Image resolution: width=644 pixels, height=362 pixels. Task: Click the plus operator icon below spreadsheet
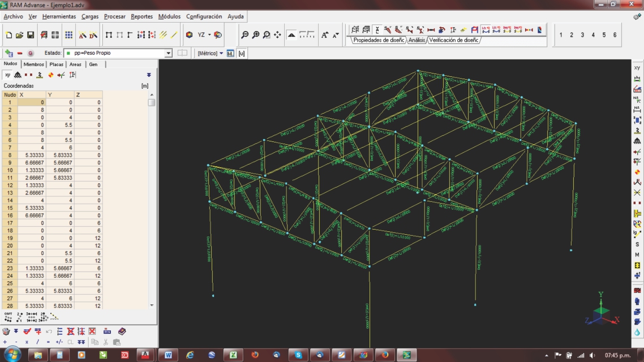point(5,342)
